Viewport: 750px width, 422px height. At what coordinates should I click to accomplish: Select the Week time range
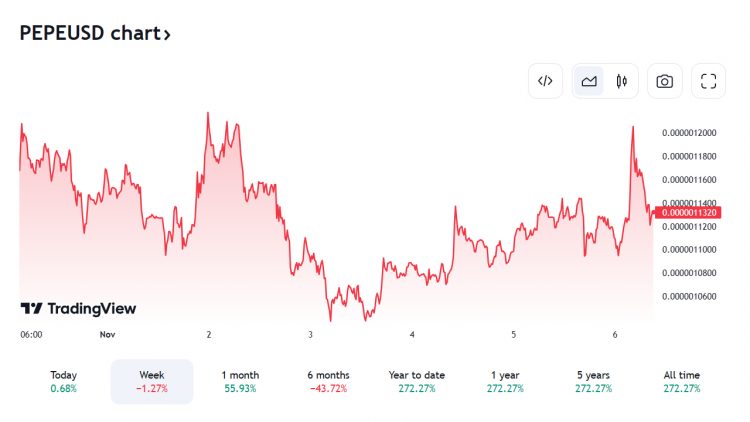click(x=152, y=381)
